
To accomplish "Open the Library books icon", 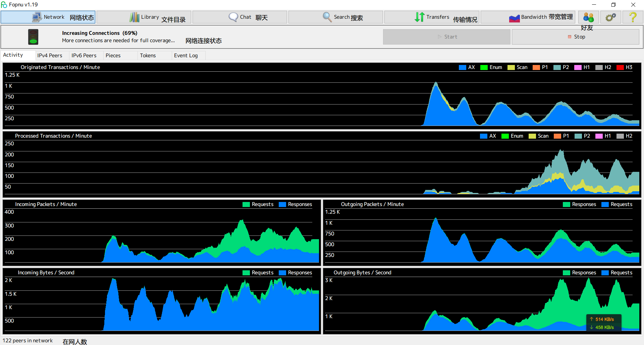I will pyautogui.click(x=134, y=17).
